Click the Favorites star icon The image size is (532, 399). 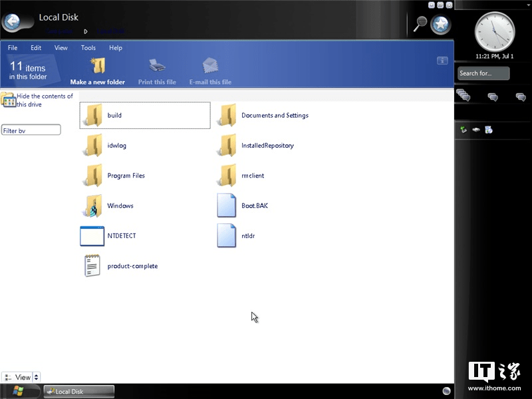(x=440, y=24)
